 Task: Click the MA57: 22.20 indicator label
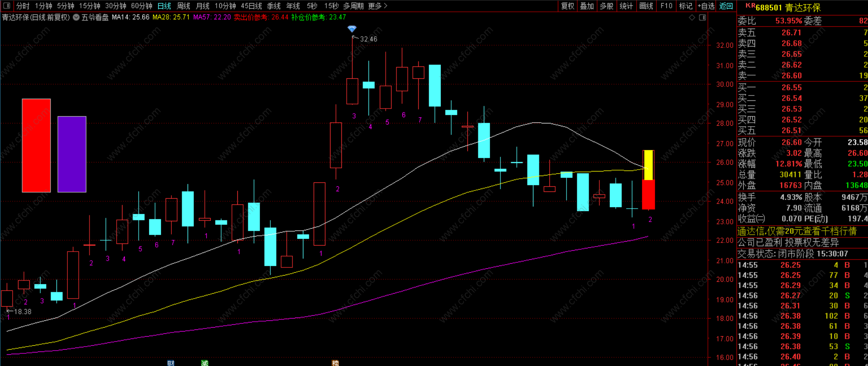pyautogui.click(x=212, y=17)
